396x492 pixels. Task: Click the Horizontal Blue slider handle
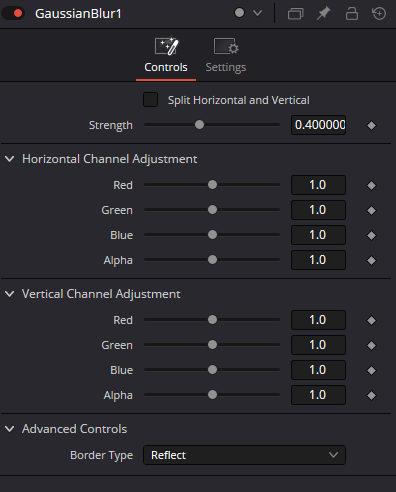[212, 234]
